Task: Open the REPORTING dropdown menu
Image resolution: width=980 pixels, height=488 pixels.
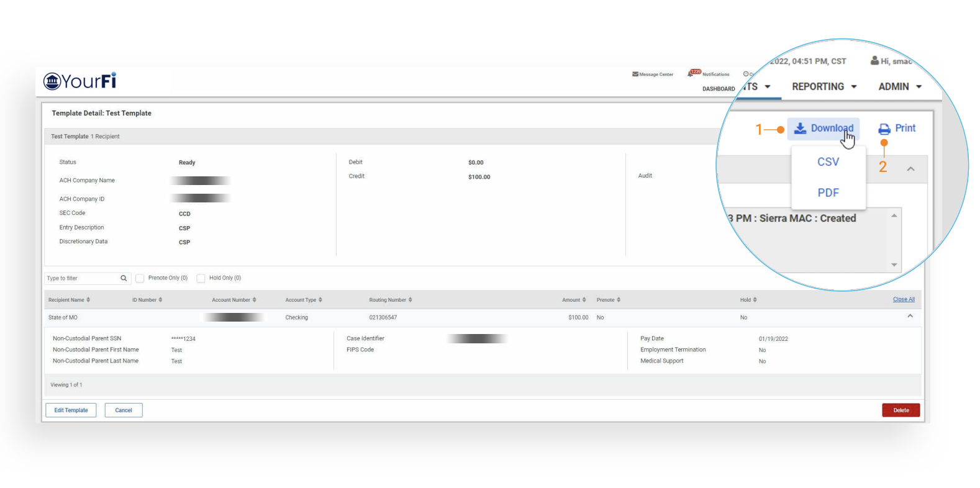Action: point(824,87)
